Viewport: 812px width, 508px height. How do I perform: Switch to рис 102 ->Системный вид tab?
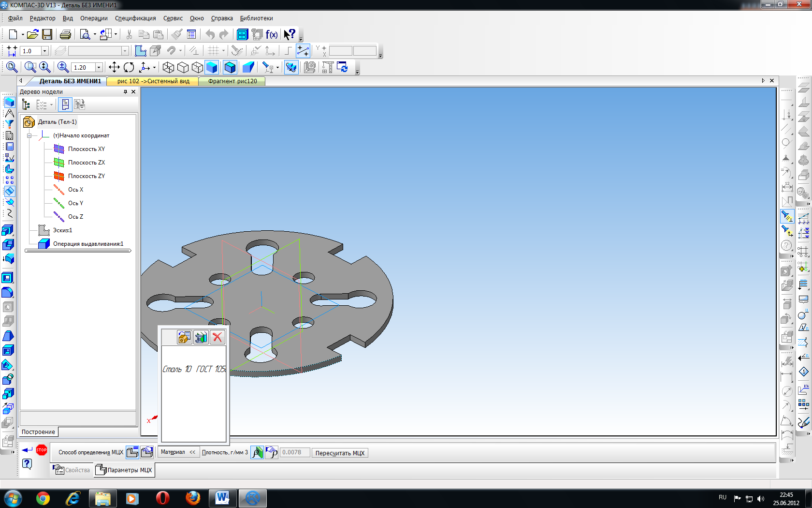tap(153, 81)
